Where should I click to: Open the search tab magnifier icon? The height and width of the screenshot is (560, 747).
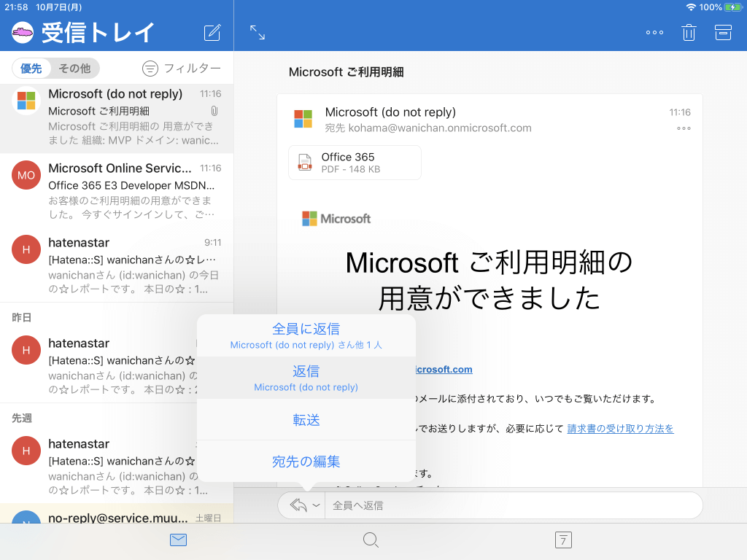coord(371,540)
